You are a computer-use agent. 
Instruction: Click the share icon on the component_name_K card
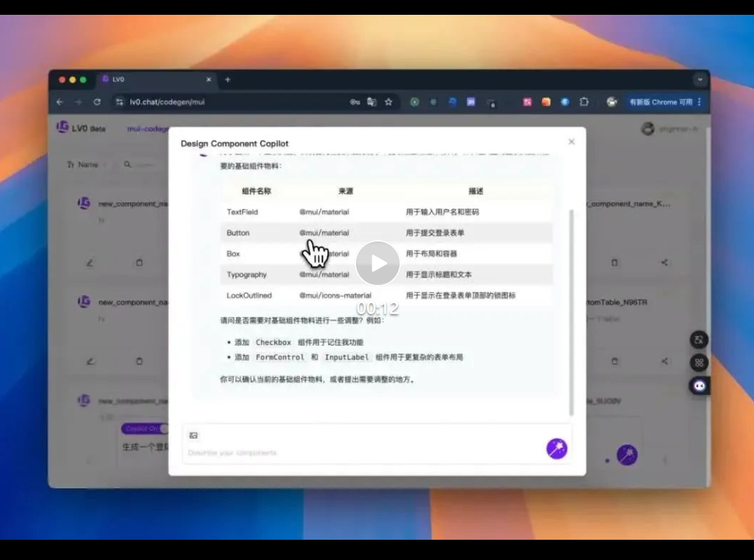click(664, 262)
